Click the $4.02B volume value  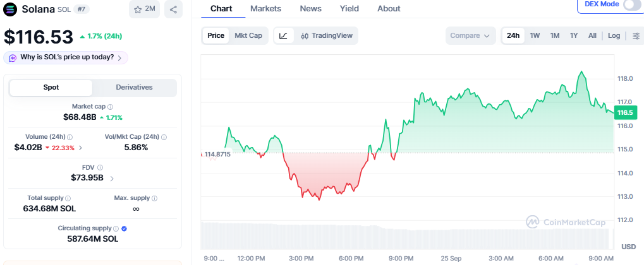point(28,148)
